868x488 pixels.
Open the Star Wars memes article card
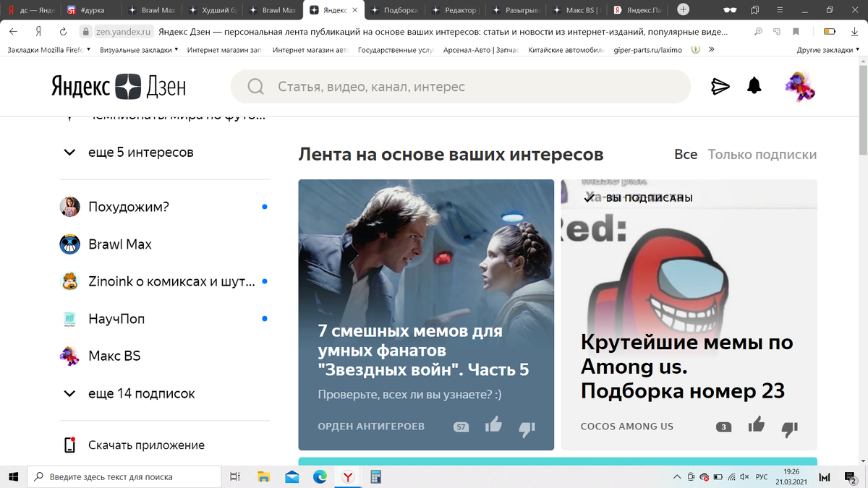(x=426, y=314)
